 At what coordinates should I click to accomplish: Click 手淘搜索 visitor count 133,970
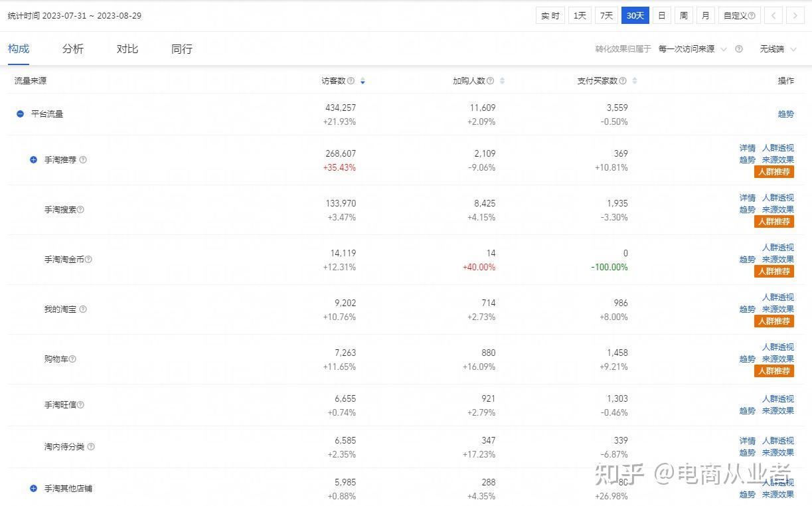(x=341, y=204)
